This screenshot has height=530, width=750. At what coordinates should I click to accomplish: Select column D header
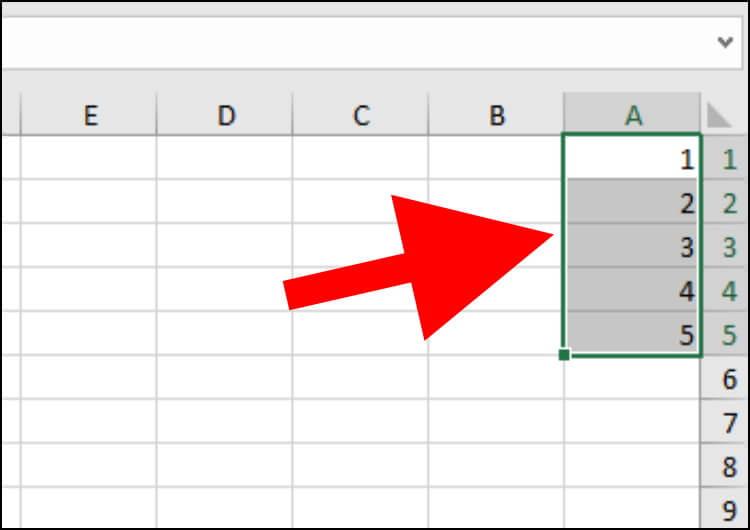[225, 114]
